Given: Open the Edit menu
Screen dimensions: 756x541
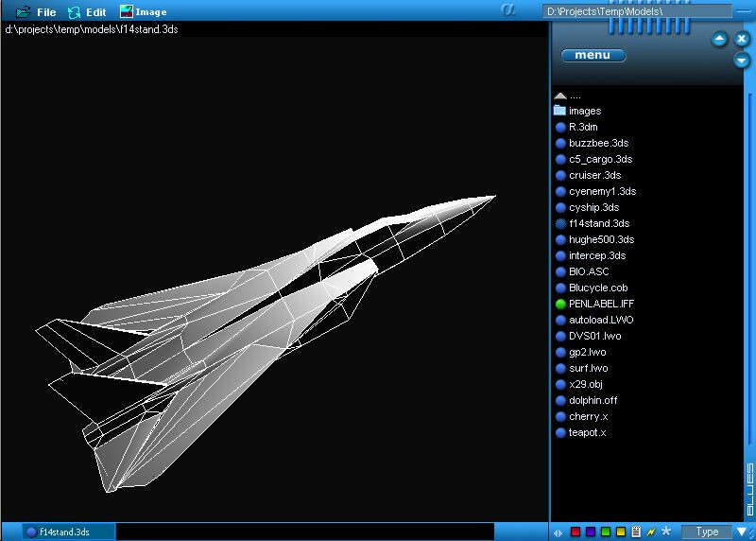Looking at the screenshot, I should [x=87, y=12].
